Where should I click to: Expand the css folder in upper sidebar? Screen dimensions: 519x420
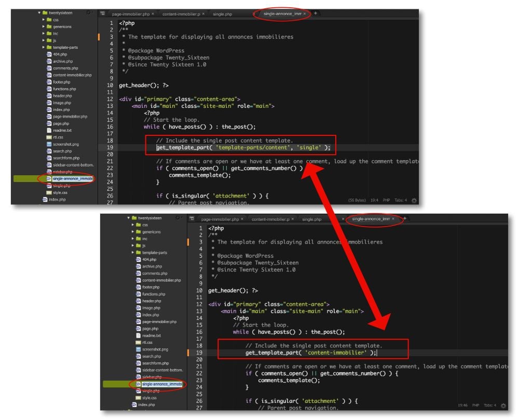(44, 20)
